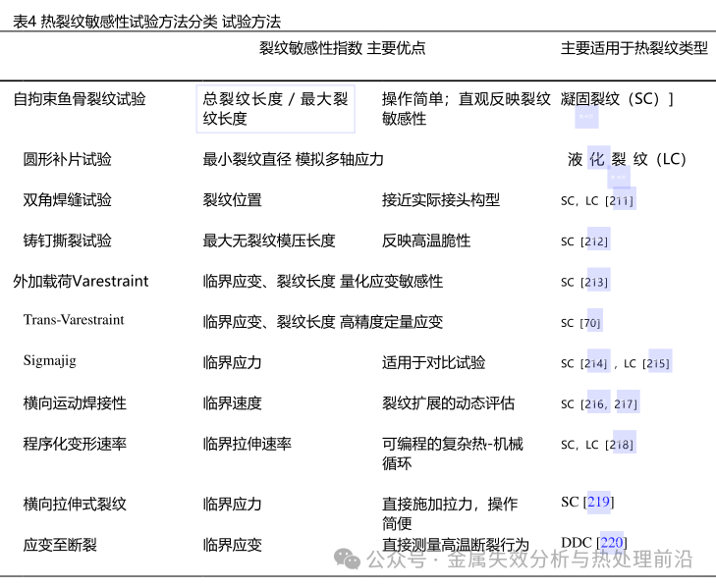Click the 外加载荷Varestraint row label

click(x=81, y=281)
